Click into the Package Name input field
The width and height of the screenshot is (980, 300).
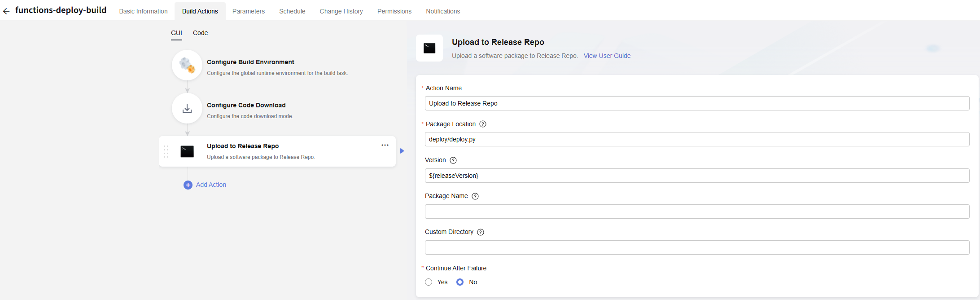pyautogui.click(x=697, y=212)
